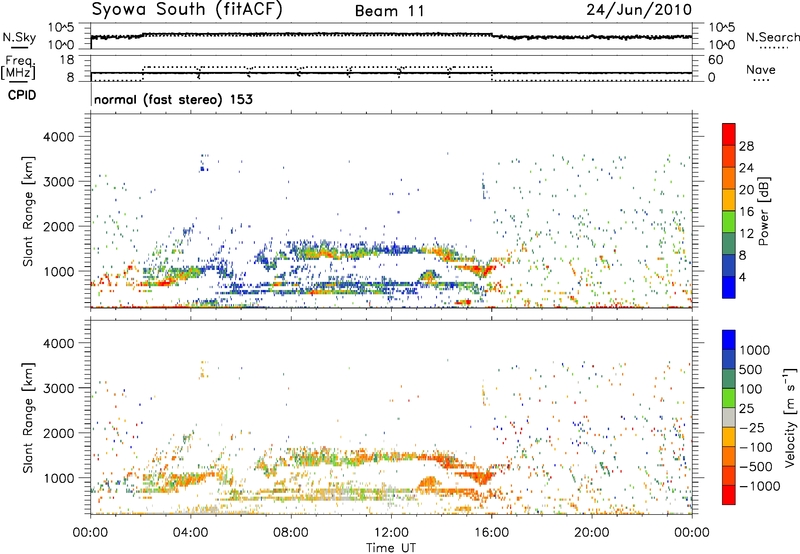The width and height of the screenshot is (800, 554).
Task: Select the "Beam 11" label
Action: [390, 11]
